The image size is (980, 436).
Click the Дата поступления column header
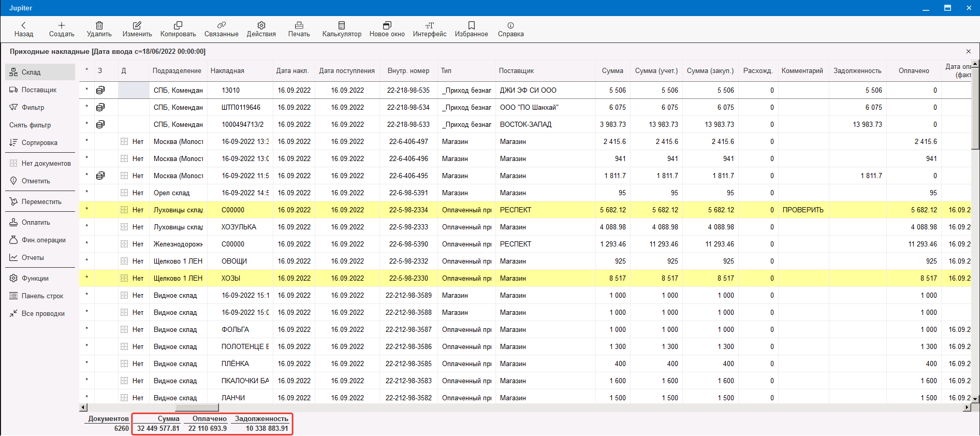coord(347,71)
